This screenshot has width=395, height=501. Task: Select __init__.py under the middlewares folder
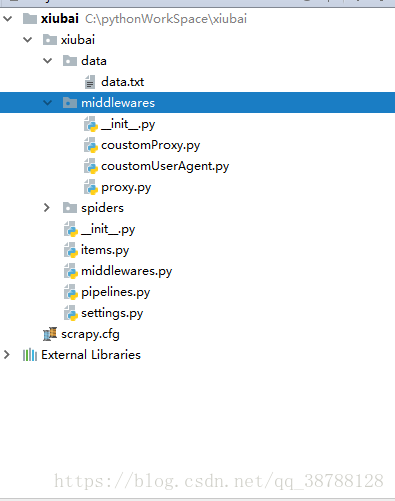point(128,124)
